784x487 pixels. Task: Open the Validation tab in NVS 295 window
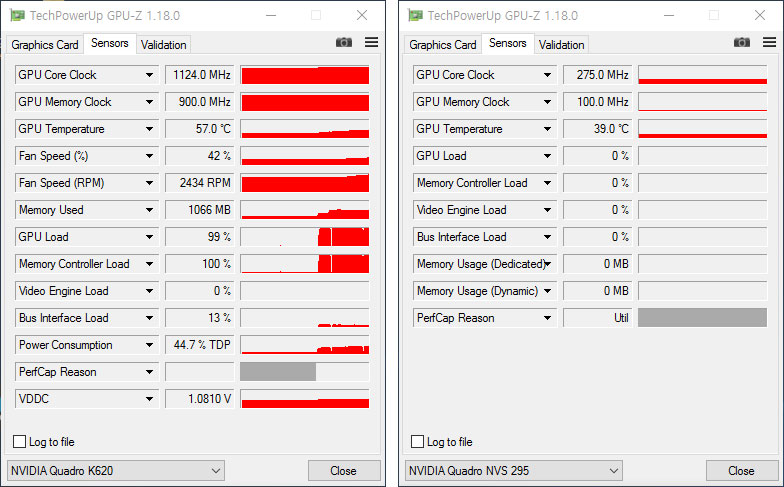(562, 45)
